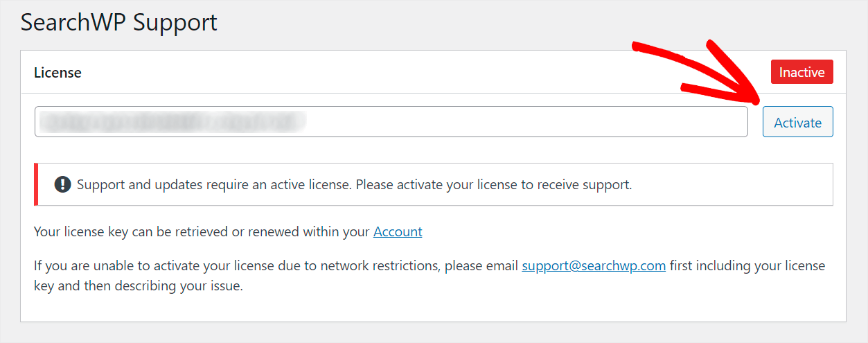This screenshot has width=868, height=343.
Task: Click the red left border of the notice
Action: [x=36, y=184]
